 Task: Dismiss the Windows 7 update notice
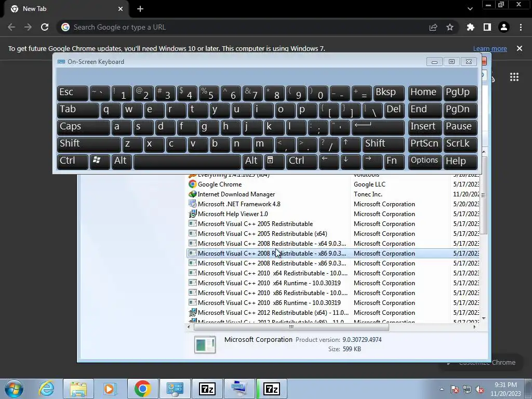click(x=520, y=48)
